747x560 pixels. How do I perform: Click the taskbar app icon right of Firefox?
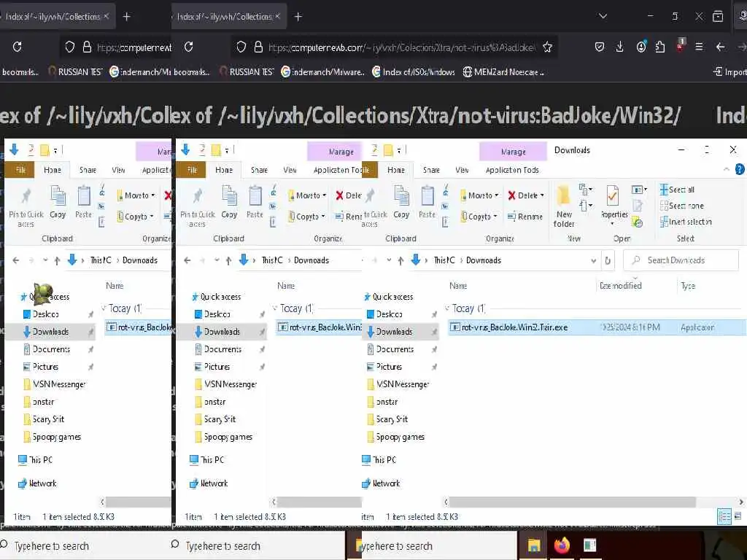[589, 545]
